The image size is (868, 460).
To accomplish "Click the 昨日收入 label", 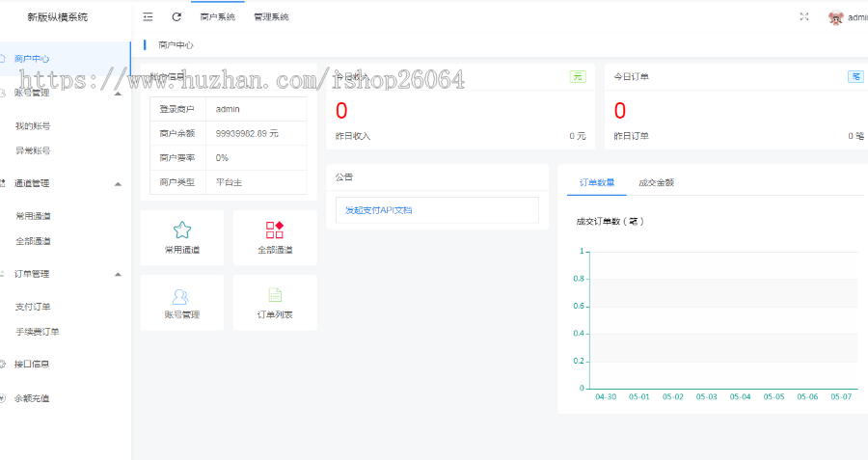I will coord(353,136).
